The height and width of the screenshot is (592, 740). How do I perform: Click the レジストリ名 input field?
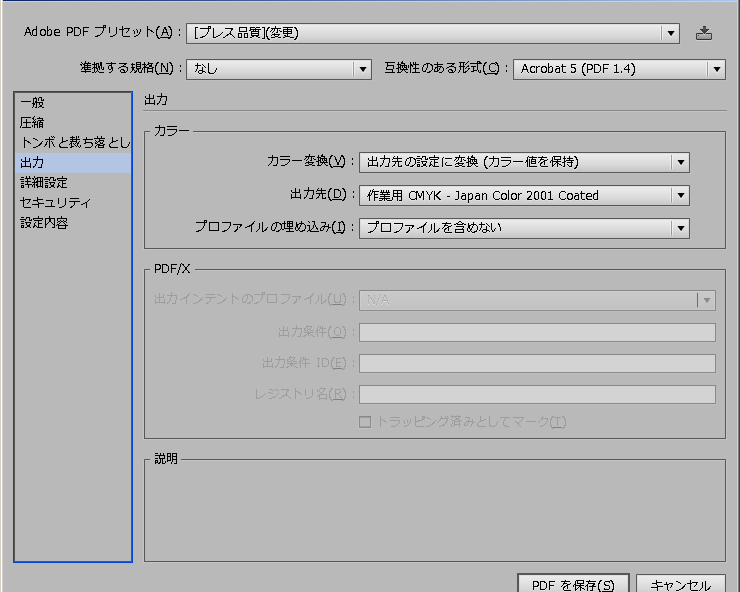tap(537, 394)
